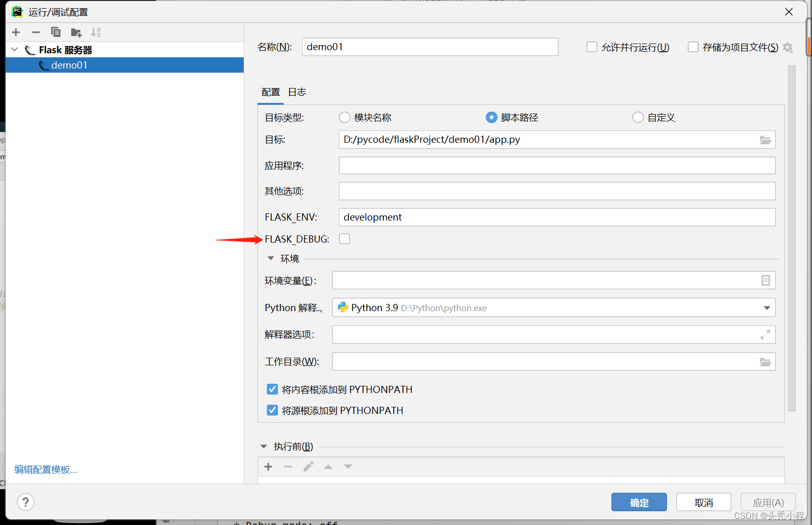The image size is (812, 525).
Task: Select custom target type
Action: (638, 118)
